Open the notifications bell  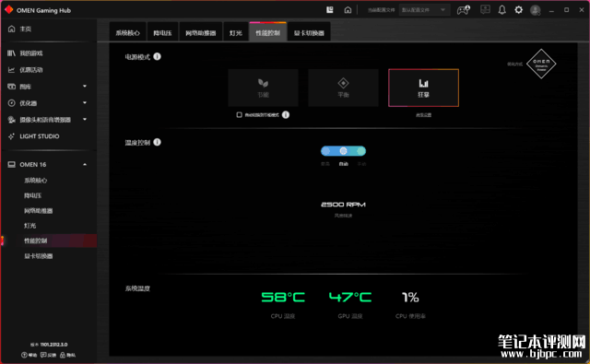[x=501, y=10]
